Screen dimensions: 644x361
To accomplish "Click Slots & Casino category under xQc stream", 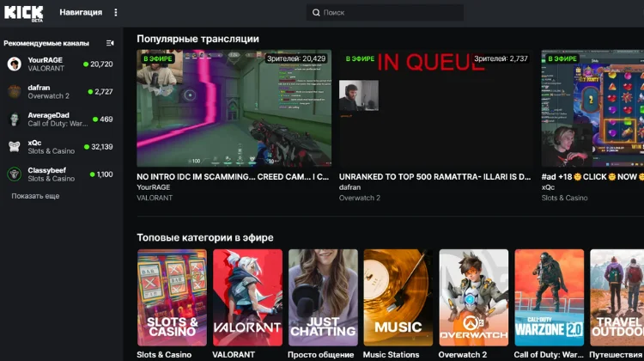I will click(564, 198).
